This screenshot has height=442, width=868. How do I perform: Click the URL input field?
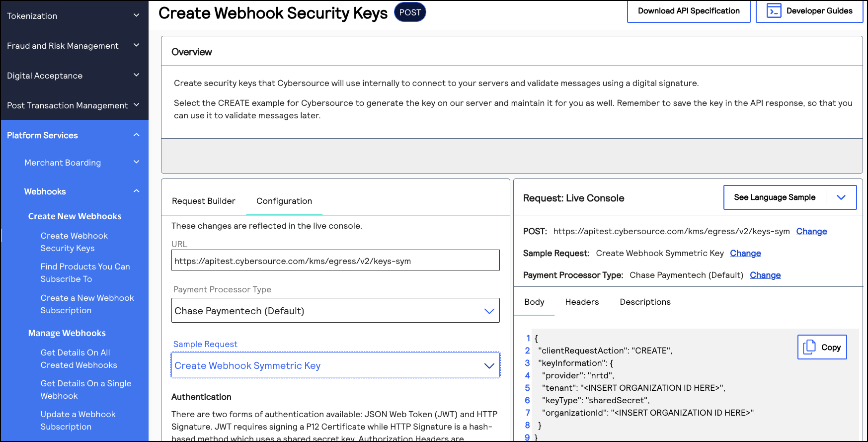click(x=335, y=260)
